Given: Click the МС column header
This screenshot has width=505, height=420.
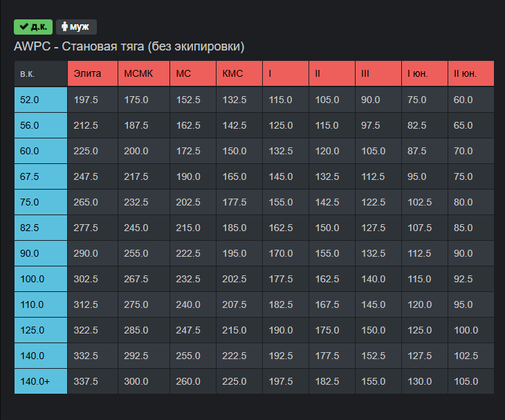Looking at the screenshot, I should tap(193, 73).
